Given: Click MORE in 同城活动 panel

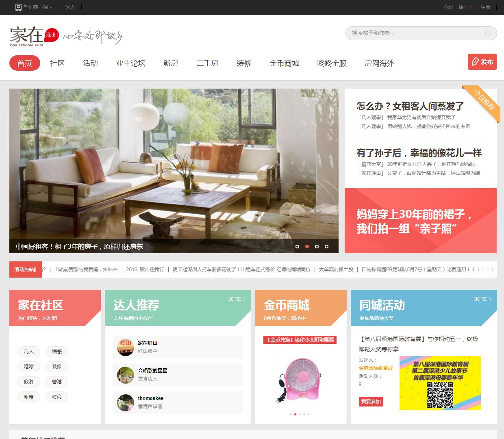Looking at the screenshot, I should pos(482,299).
